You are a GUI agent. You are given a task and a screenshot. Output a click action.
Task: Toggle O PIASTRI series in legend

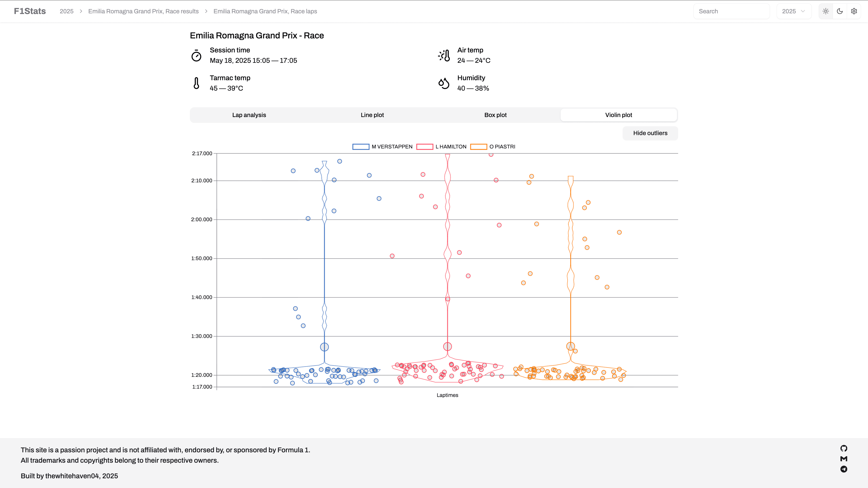pos(502,146)
